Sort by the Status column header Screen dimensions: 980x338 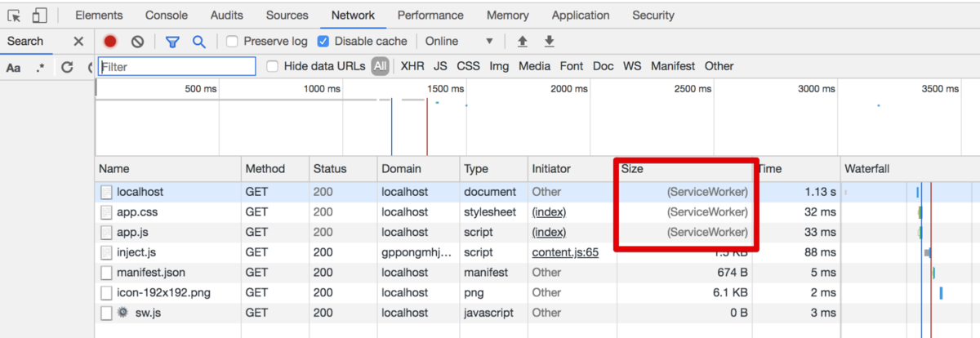click(343, 169)
